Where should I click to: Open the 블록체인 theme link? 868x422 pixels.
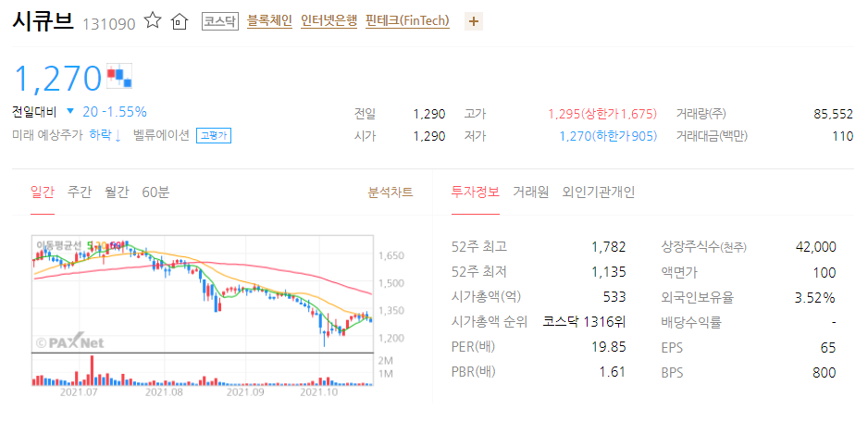point(269,21)
